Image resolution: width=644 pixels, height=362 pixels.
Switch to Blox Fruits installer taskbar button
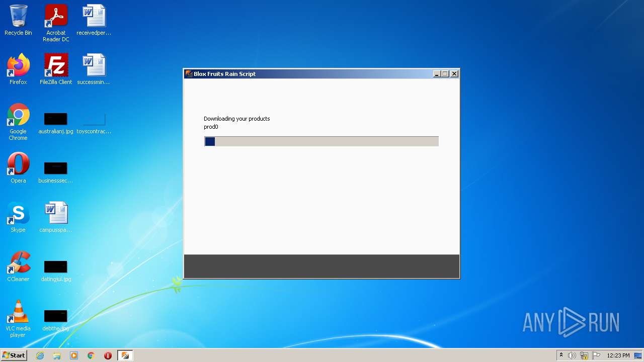[125, 355]
